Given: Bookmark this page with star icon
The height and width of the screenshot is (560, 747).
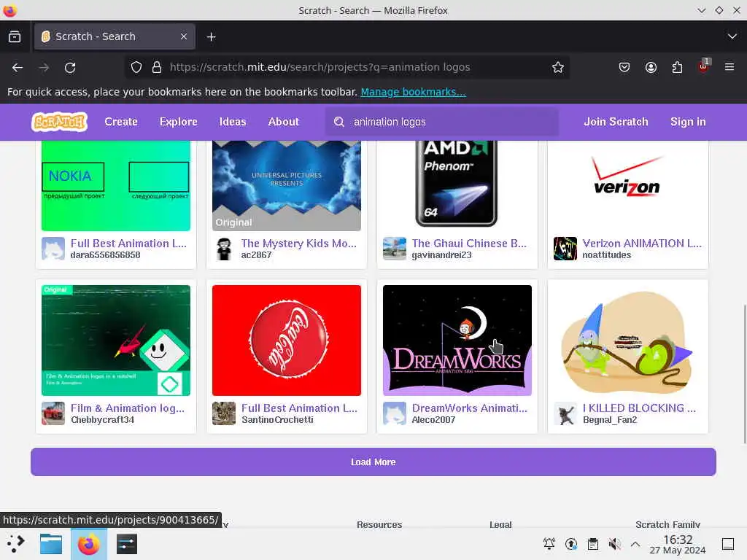Looking at the screenshot, I should (x=558, y=68).
